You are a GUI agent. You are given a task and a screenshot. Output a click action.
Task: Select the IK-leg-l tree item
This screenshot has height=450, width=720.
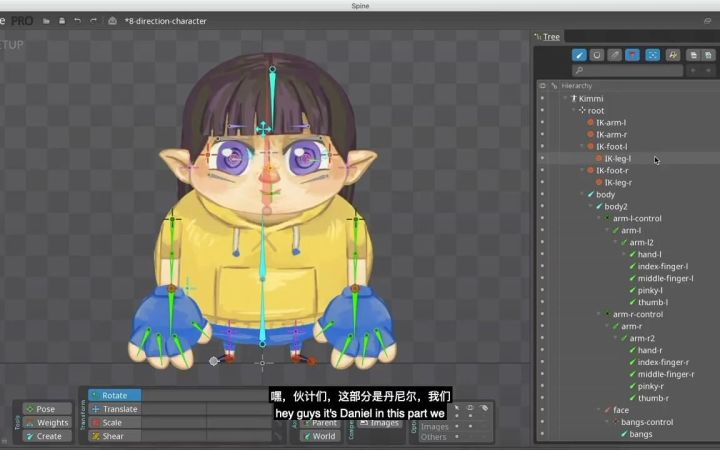(x=617, y=158)
